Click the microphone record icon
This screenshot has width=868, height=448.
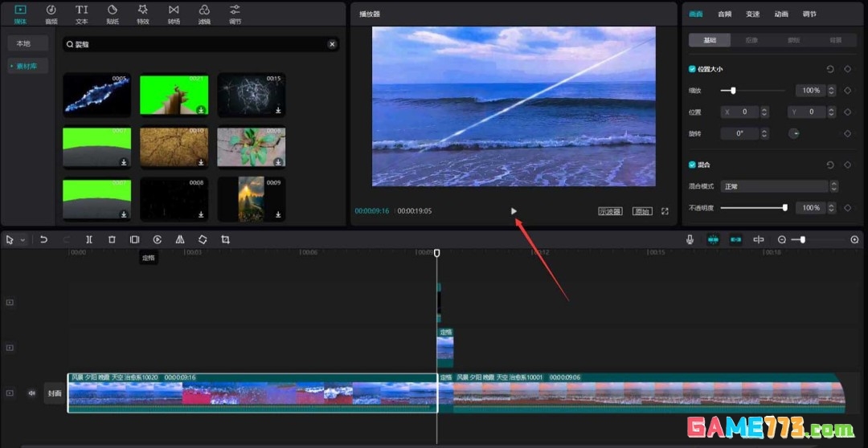tap(690, 239)
